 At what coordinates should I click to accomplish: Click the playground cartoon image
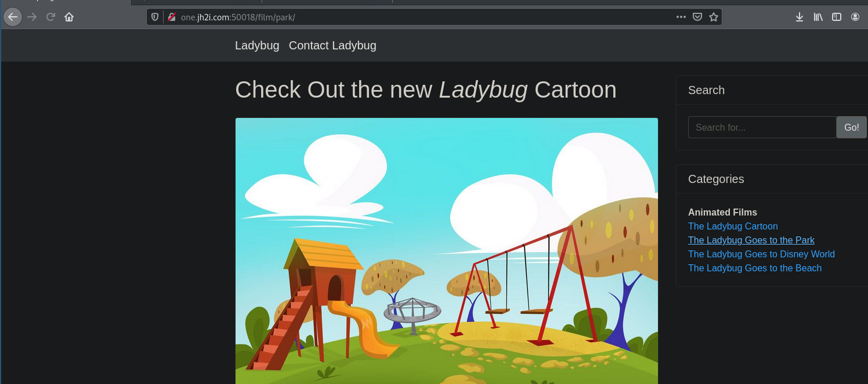coord(447,251)
